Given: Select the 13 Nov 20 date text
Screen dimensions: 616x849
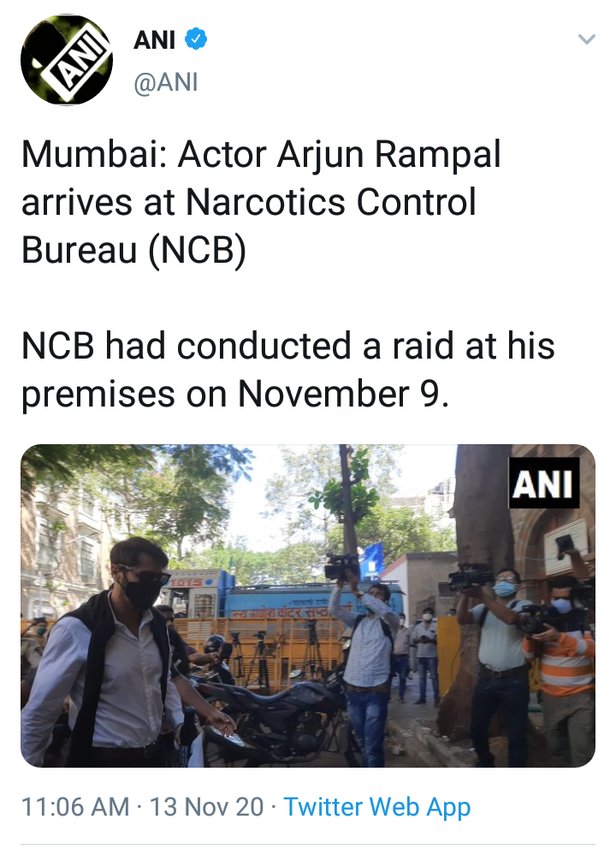Looking at the screenshot, I should (x=206, y=807).
